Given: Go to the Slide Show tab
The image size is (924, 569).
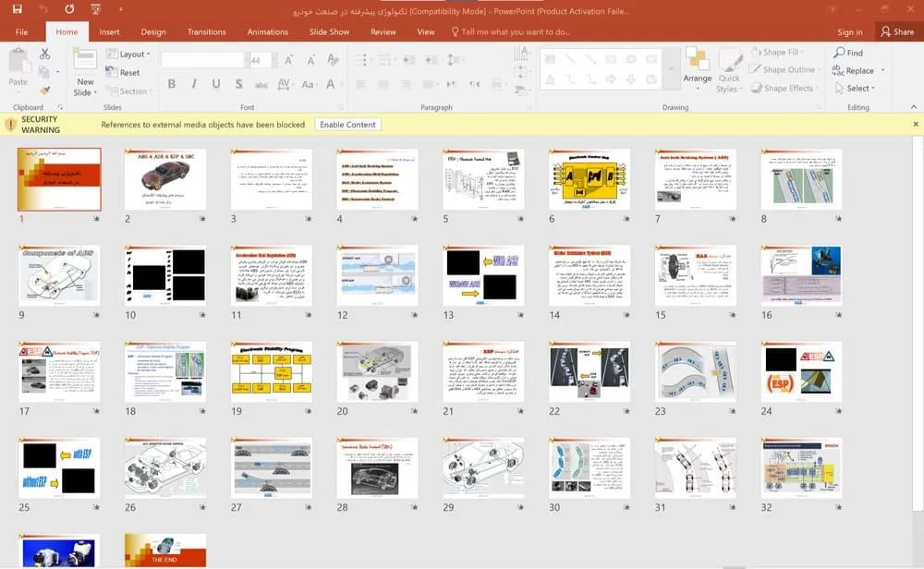Looking at the screenshot, I should pyautogui.click(x=330, y=31).
